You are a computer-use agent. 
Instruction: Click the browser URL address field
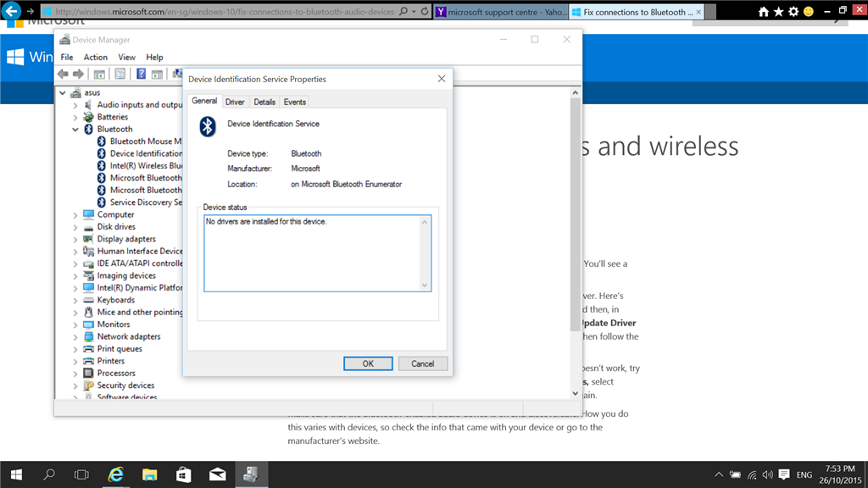[x=225, y=12]
